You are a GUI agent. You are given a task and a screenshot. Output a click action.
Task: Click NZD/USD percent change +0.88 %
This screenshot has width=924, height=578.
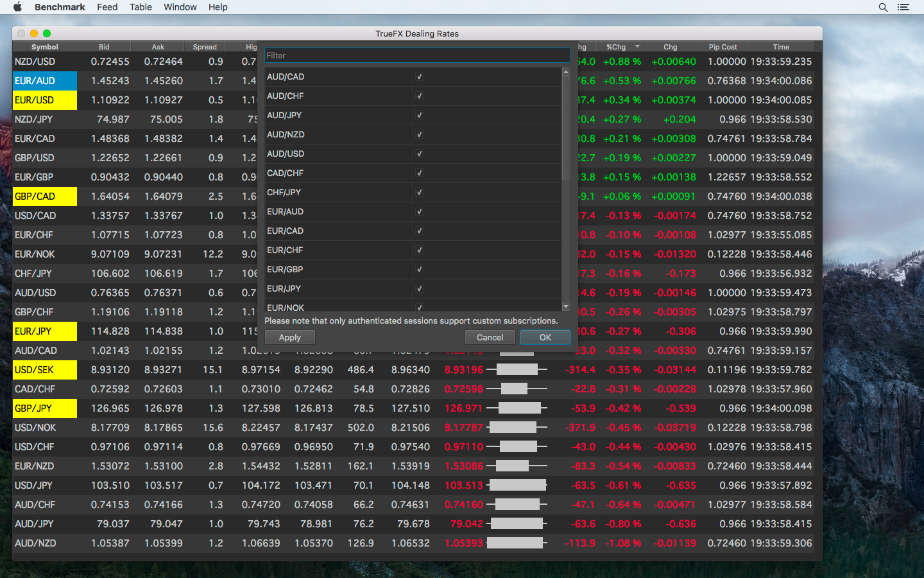click(x=622, y=62)
